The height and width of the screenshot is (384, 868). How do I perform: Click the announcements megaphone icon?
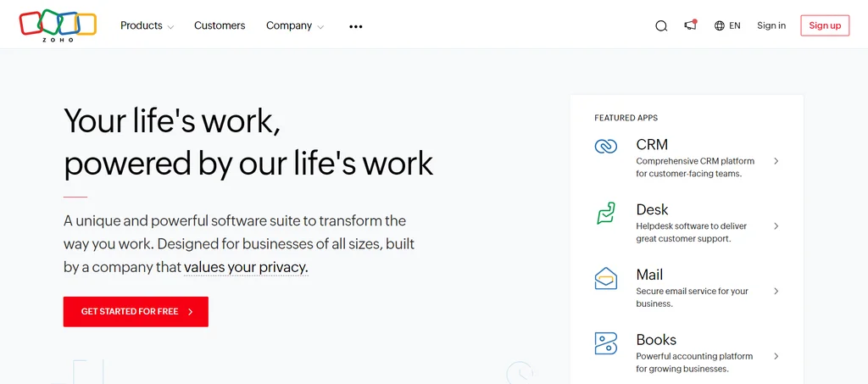pyautogui.click(x=691, y=25)
